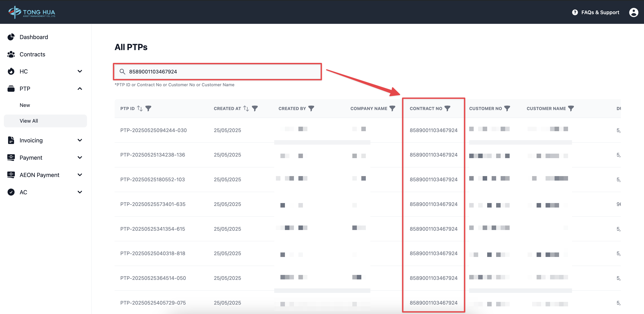Click the Tong Hua logo

pos(32,12)
